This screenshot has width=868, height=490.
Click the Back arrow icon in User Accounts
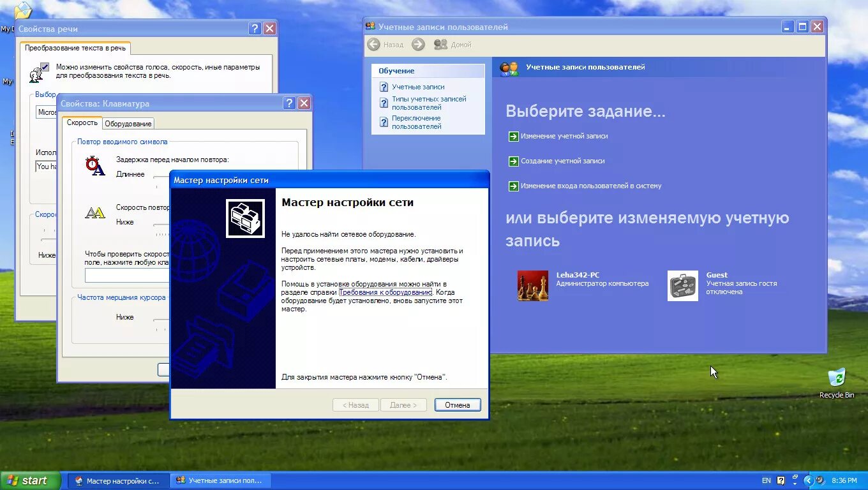[x=374, y=44]
